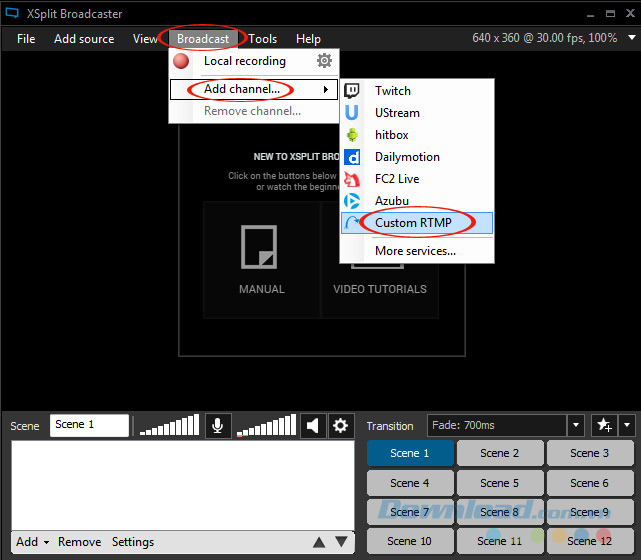Click the Scene name input field
This screenshot has width=641, height=560.
tap(89, 425)
